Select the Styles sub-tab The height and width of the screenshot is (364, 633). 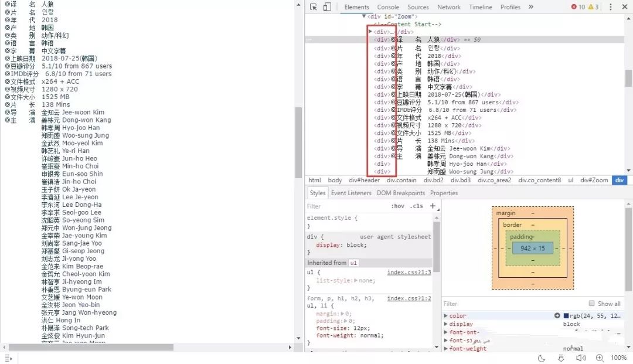[317, 193]
